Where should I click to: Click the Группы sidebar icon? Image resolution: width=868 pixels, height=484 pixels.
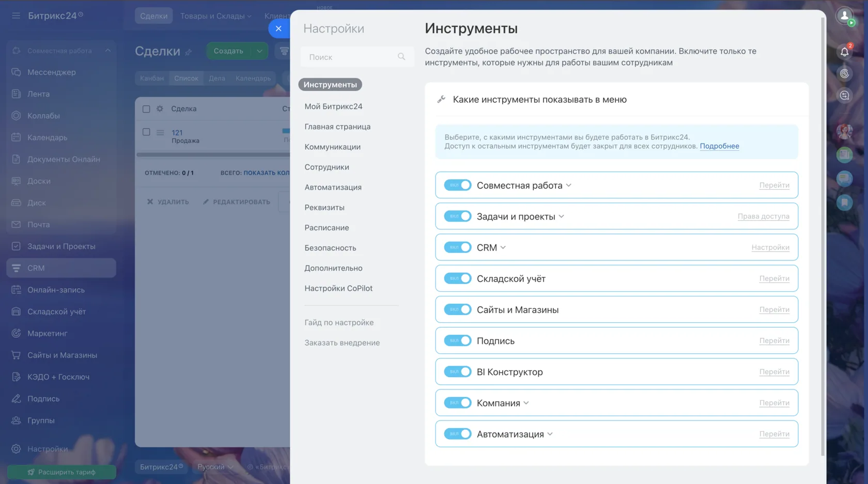pyautogui.click(x=16, y=420)
